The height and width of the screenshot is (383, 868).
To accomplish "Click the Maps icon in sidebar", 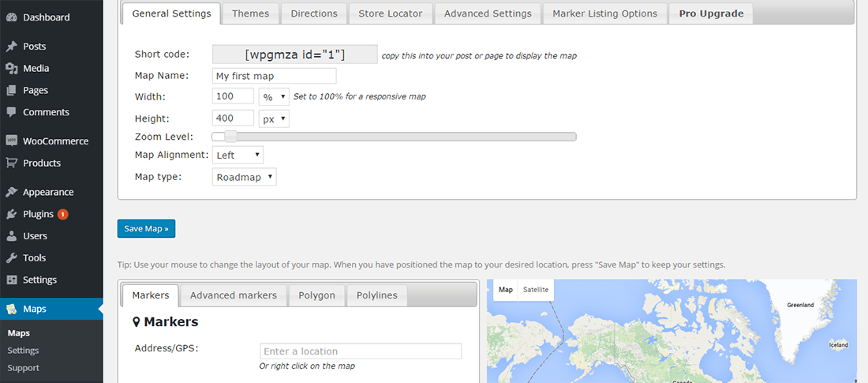I will [11, 310].
